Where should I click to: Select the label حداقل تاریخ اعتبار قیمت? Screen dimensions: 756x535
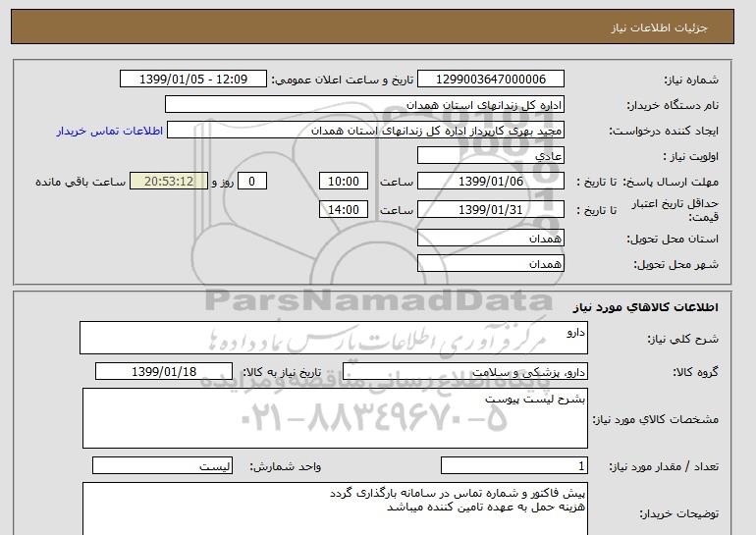tap(675, 211)
